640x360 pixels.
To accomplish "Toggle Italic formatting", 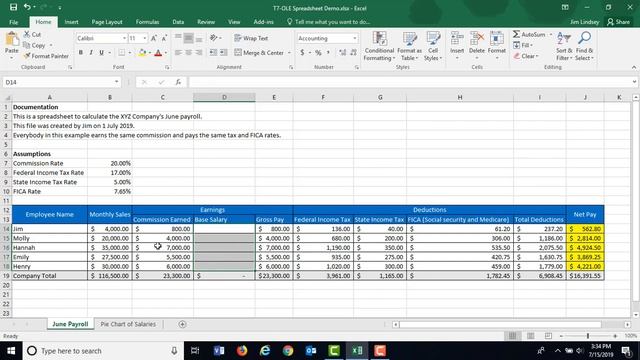I will tap(91, 53).
